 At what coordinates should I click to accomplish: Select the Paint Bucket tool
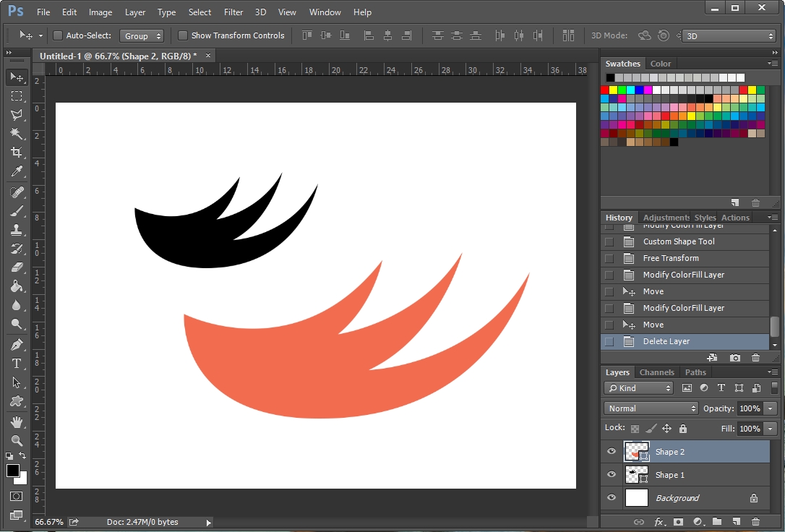click(x=17, y=286)
